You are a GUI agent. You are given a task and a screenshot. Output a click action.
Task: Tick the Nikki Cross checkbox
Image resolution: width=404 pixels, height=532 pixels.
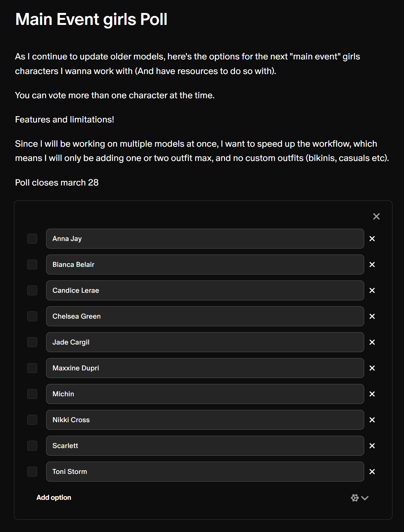pos(32,420)
